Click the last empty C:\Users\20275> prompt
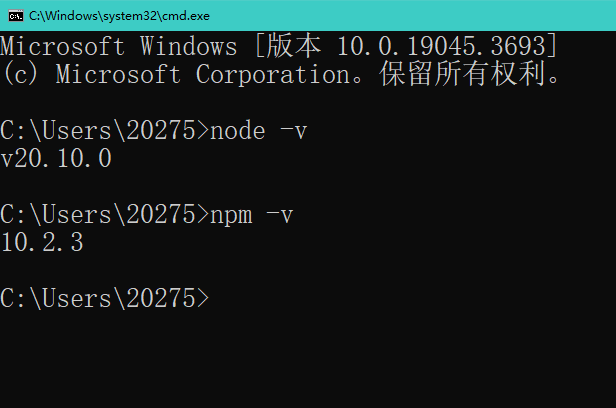 pyautogui.click(x=104, y=298)
